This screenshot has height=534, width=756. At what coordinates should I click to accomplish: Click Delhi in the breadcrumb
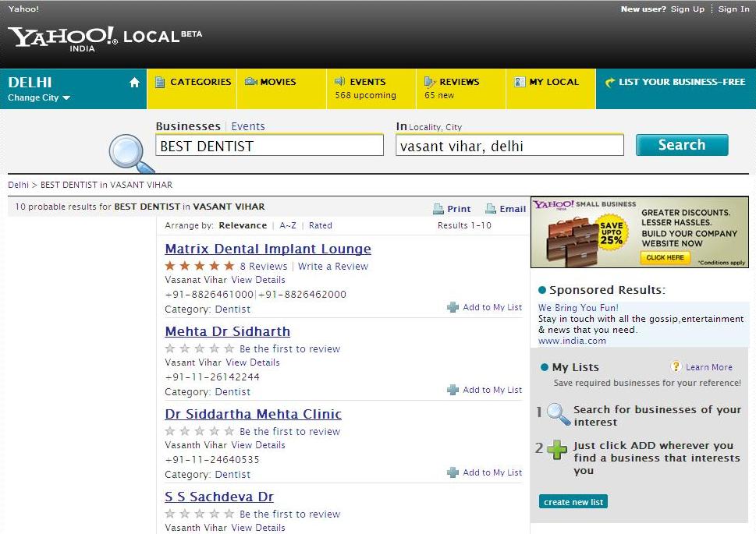tap(18, 185)
